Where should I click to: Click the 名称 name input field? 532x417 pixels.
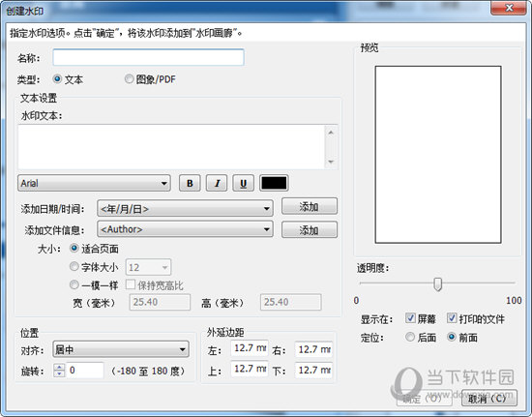pos(148,57)
